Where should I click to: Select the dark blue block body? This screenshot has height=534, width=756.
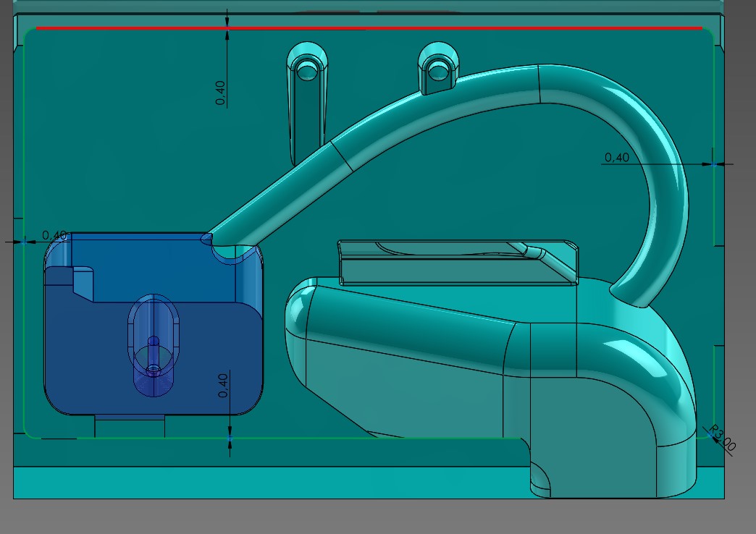pyautogui.click(x=80, y=355)
